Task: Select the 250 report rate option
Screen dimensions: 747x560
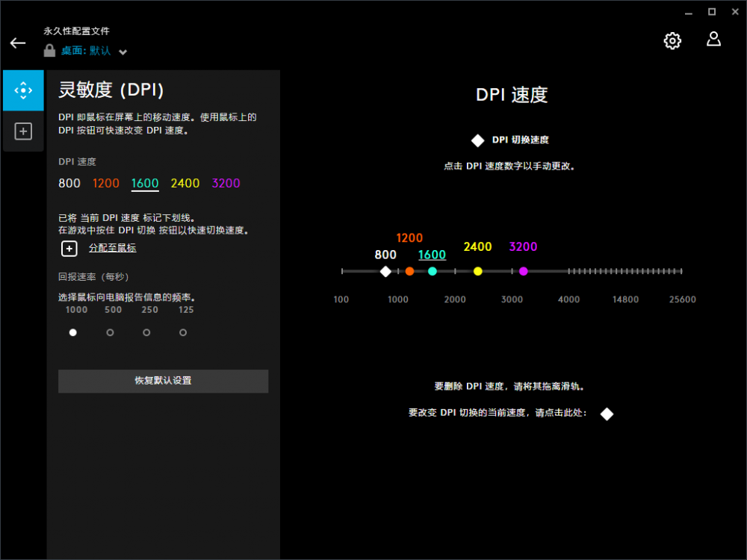Action: [146, 332]
